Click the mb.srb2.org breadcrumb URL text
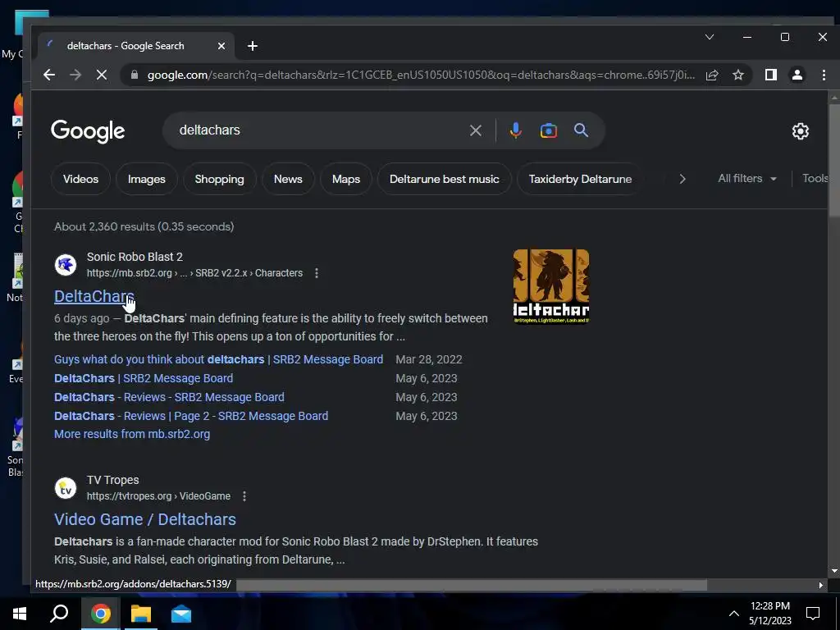 tap(194, 273)
